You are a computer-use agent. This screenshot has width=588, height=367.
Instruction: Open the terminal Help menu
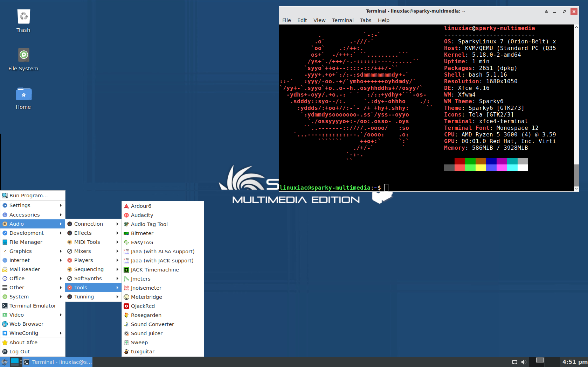pos(383,20)
